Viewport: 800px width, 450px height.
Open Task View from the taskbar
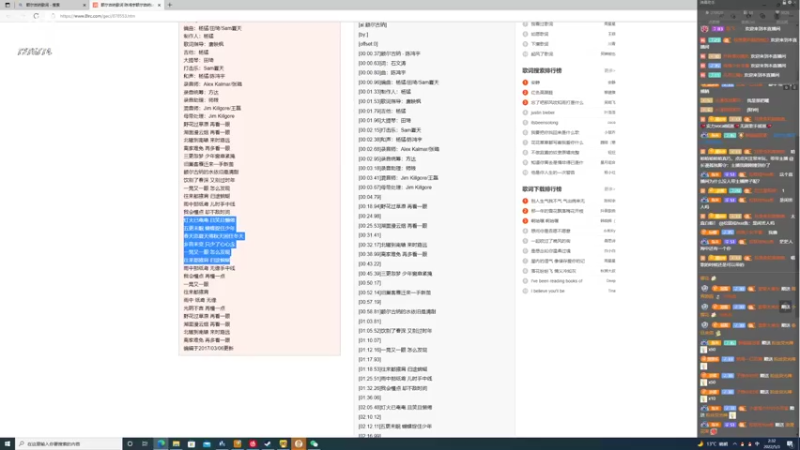coord(145,444)
